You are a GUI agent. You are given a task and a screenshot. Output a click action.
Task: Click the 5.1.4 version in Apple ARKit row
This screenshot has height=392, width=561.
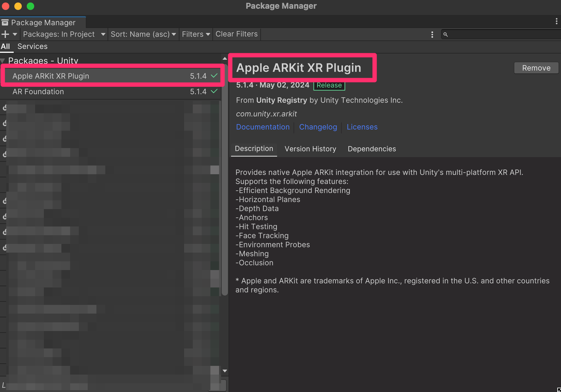(198, 76)
